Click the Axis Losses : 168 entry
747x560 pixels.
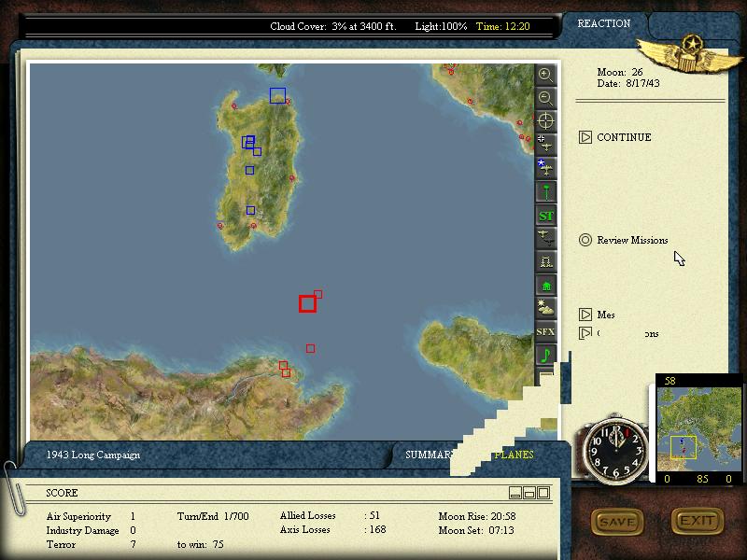pos(332,529)
